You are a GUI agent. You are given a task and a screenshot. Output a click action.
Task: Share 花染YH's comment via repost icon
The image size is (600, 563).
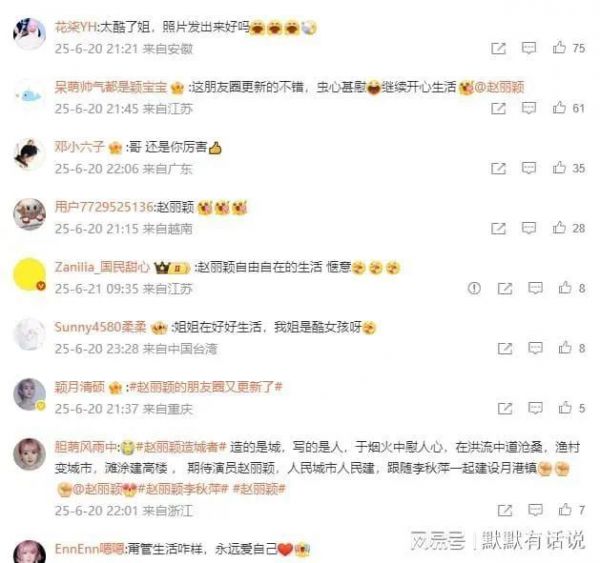pyautogui.click(x=498, y=48)
